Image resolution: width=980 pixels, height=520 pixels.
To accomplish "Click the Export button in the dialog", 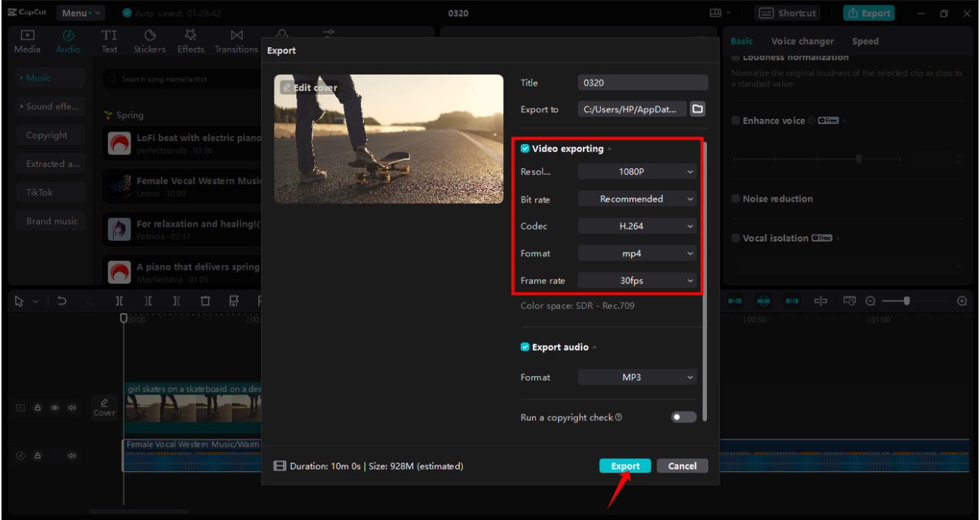I will click(625, 466).
